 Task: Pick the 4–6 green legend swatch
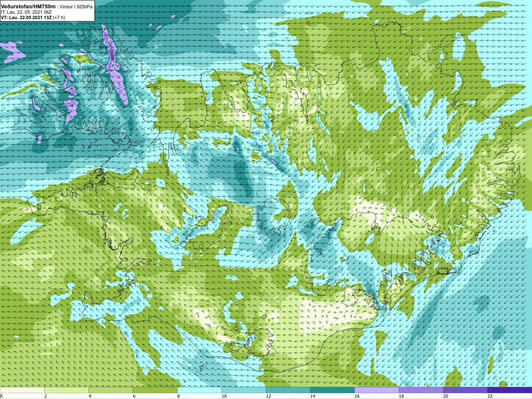(111, 390)
